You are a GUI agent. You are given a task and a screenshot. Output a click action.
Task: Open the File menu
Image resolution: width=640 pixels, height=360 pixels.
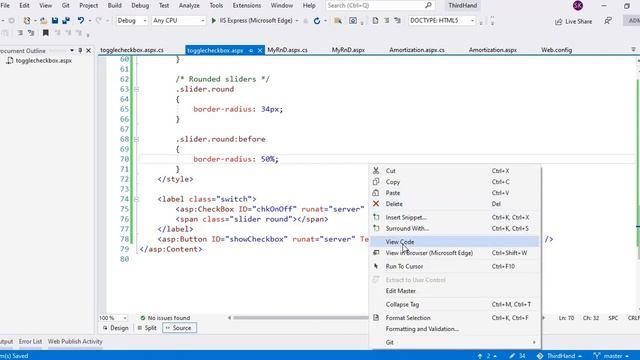5,5
